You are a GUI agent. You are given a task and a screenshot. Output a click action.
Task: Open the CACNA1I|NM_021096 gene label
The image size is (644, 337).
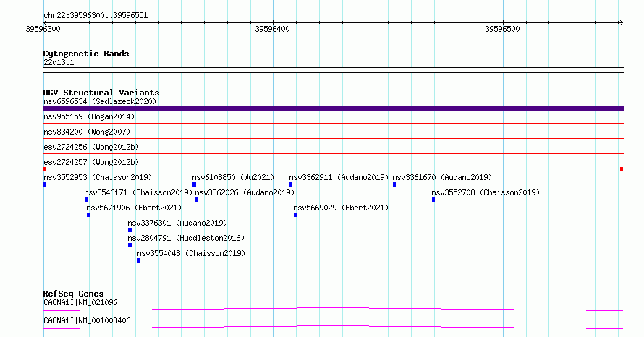point(80,302)
